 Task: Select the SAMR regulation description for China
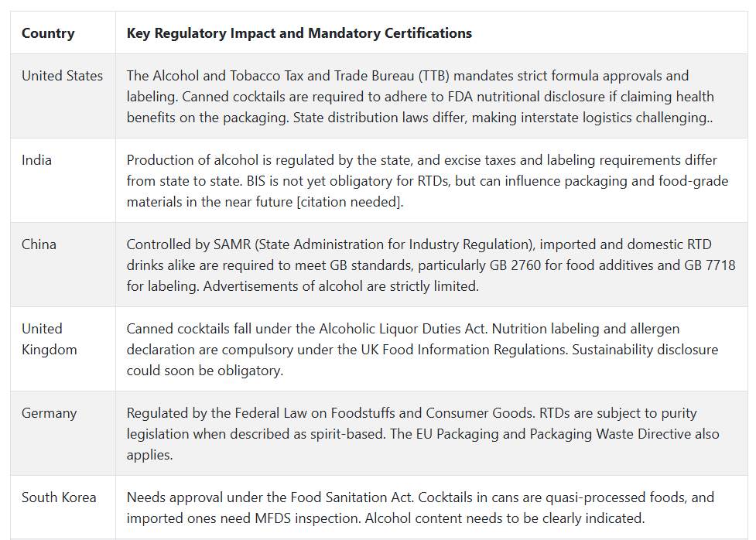[431, 265]
